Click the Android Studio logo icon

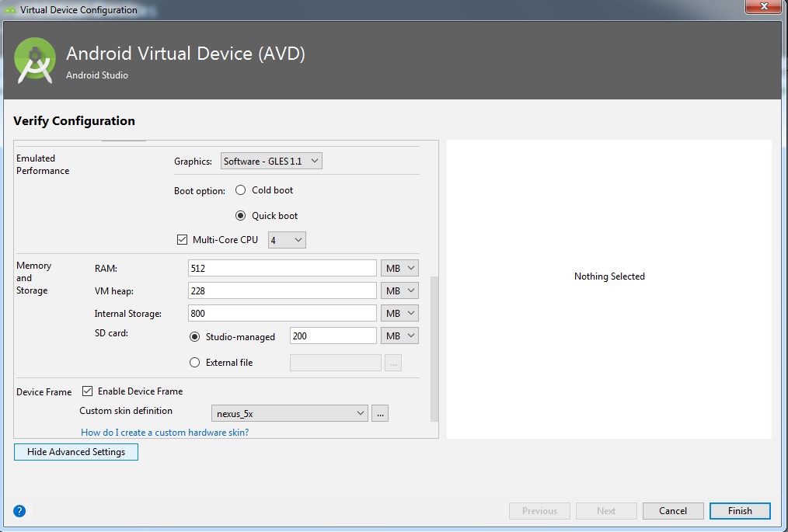[x=36, y=61]
